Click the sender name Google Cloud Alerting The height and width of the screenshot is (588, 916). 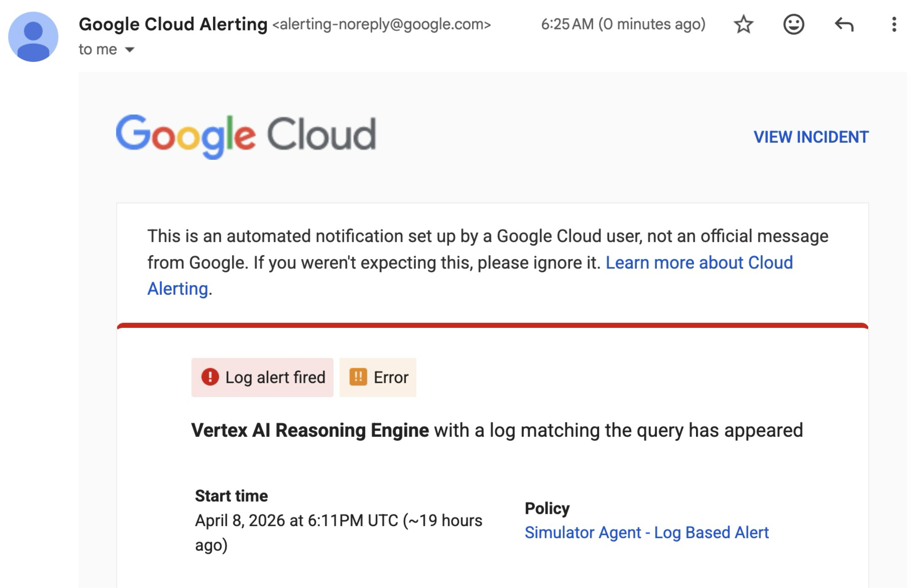[173, 24]
